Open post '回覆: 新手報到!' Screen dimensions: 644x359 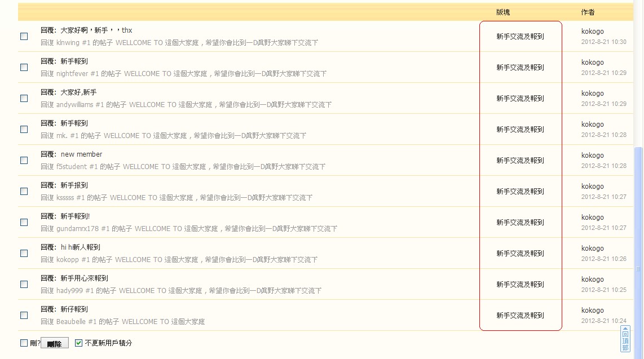point(65,216)
